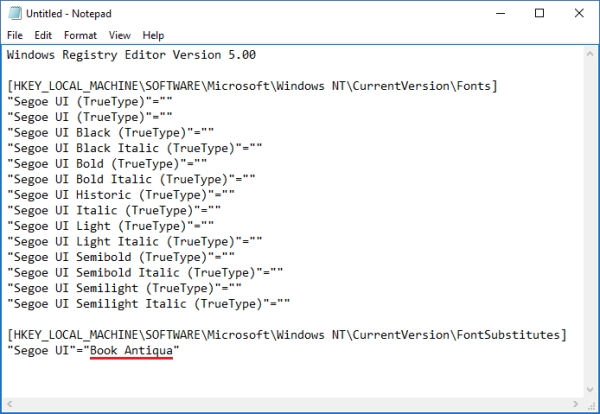Open the File menu
Image resolution: width=600 pixels, height=414 pixels.
[x=15, y=35]
